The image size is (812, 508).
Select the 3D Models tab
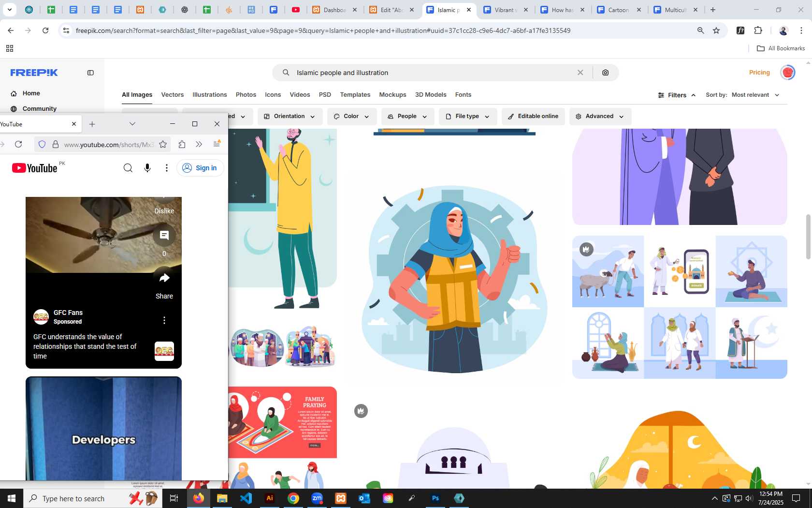[x=430, y=95]
